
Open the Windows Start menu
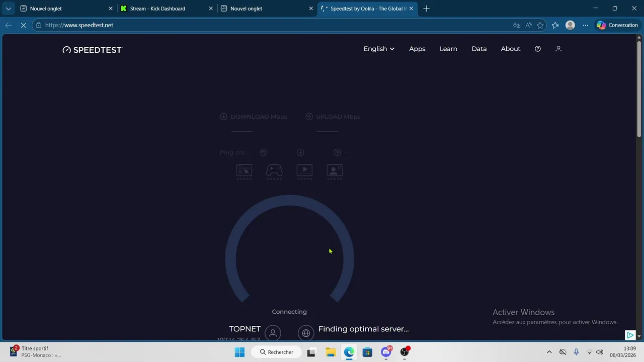tap(239, 352)
